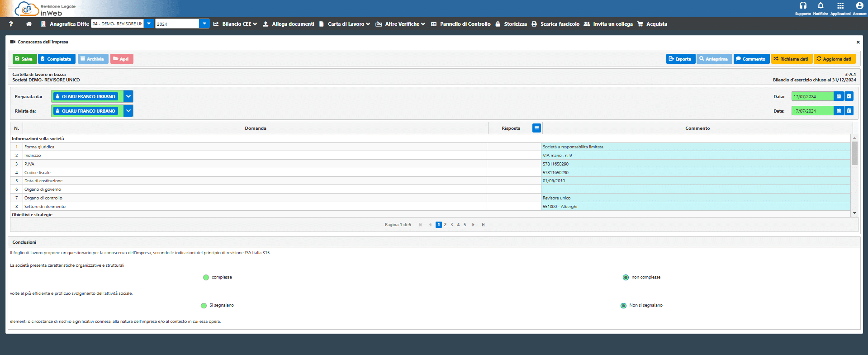The height and width of the screenshot is (355, 868).
Task: Click comment cell 'VIA mano , n. 9'
Action: (696, 156)
